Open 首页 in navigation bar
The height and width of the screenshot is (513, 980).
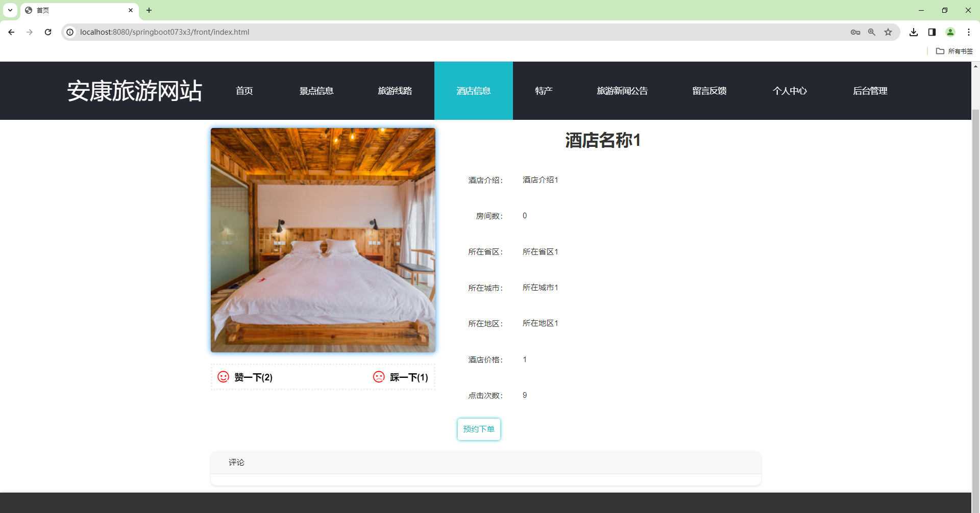[x=244, y=91]
